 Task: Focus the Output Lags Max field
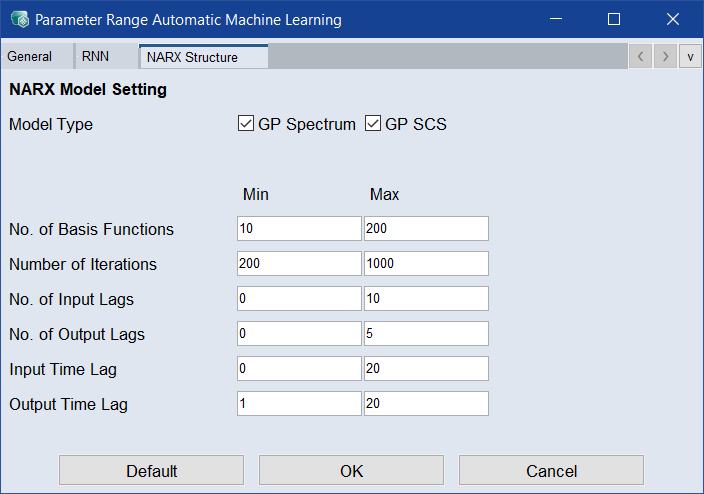click(426, 333)
